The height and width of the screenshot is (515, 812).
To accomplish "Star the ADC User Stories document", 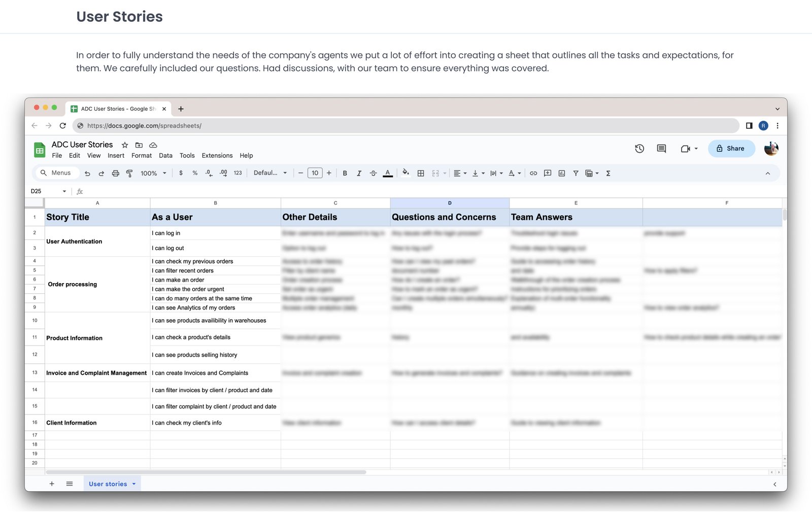I will pyautogui.click(x=125, y=145).
